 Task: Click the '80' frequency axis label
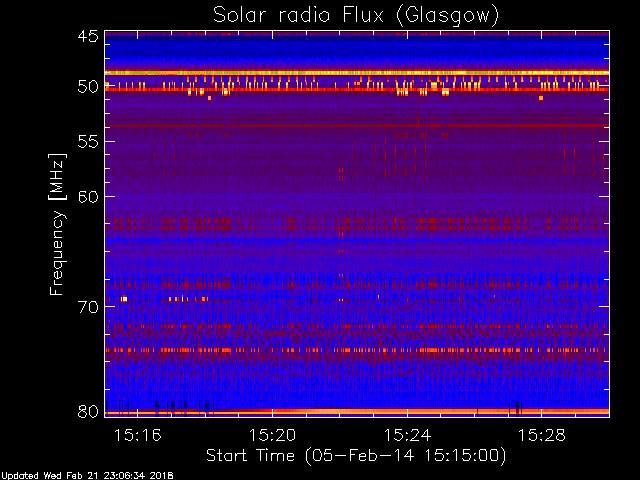pyautogui.click(x=88, y=411)
